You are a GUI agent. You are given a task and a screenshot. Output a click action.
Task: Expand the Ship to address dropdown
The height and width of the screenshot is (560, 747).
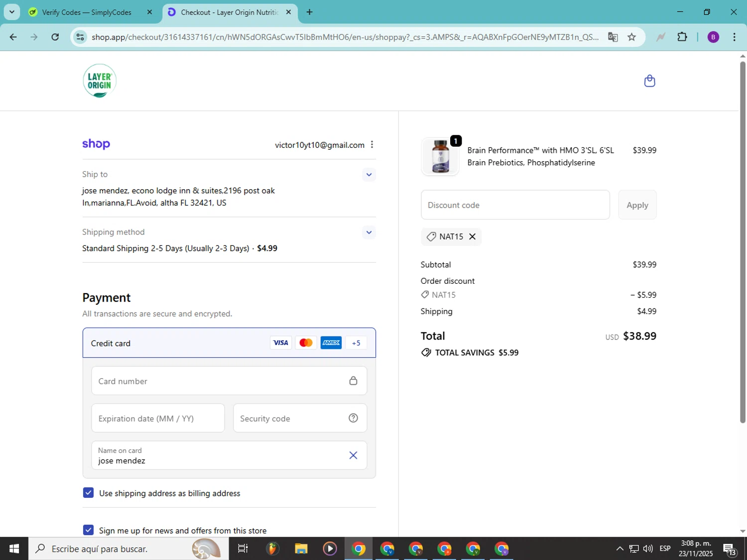[x=369, y=174]
